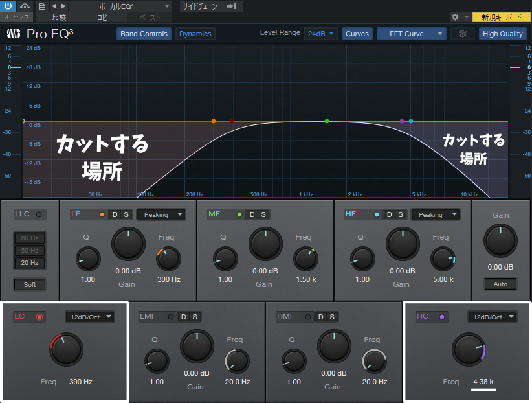The image size is (532, 403).
Task: Toggle the LLC band enable indicator
Action: [x=39, y=214]
